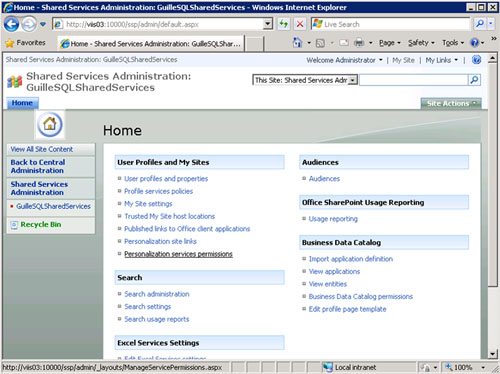Click the IE Home page toolbar icon
The height and width of the screenshot is (374, 500).
coord(297,43)
